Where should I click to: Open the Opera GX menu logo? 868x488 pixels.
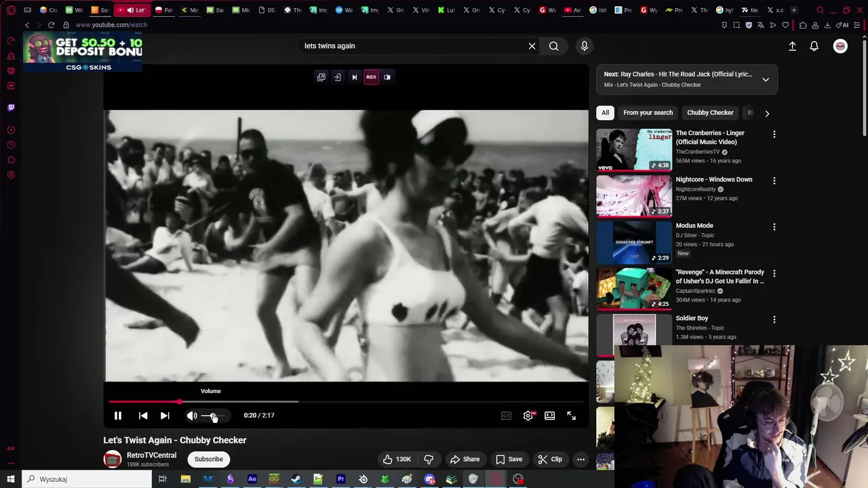pyautogui.click(x=11, y=10)
